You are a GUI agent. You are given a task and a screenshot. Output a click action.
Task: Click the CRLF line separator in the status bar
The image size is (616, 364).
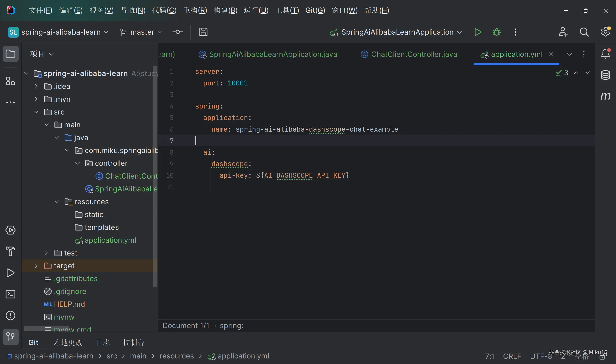pos(512,356)
